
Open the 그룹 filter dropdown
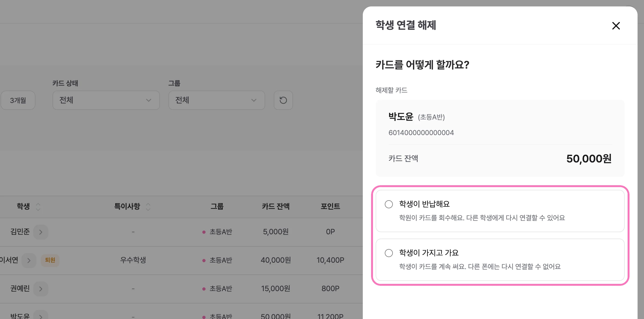pos(217,100)
